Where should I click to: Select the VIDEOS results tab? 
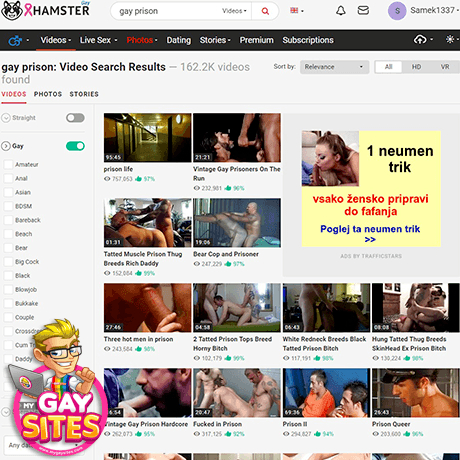(14, 94)
